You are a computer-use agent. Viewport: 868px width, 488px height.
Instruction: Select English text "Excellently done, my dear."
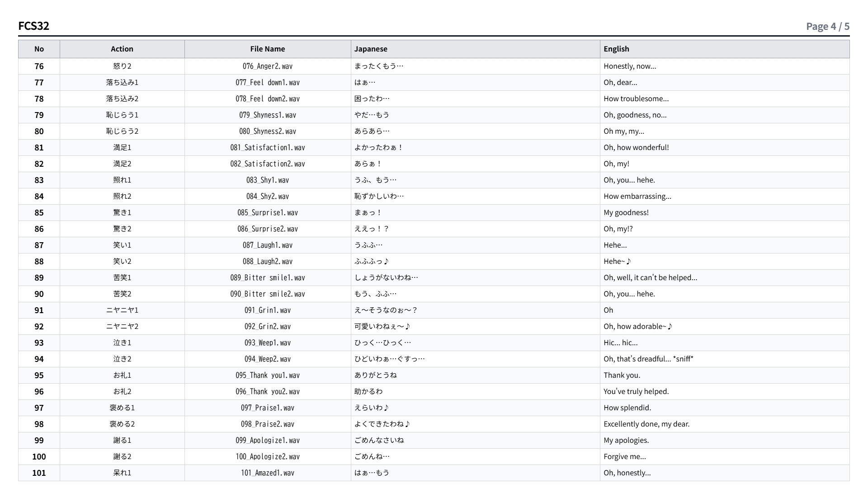pos(646,424)
